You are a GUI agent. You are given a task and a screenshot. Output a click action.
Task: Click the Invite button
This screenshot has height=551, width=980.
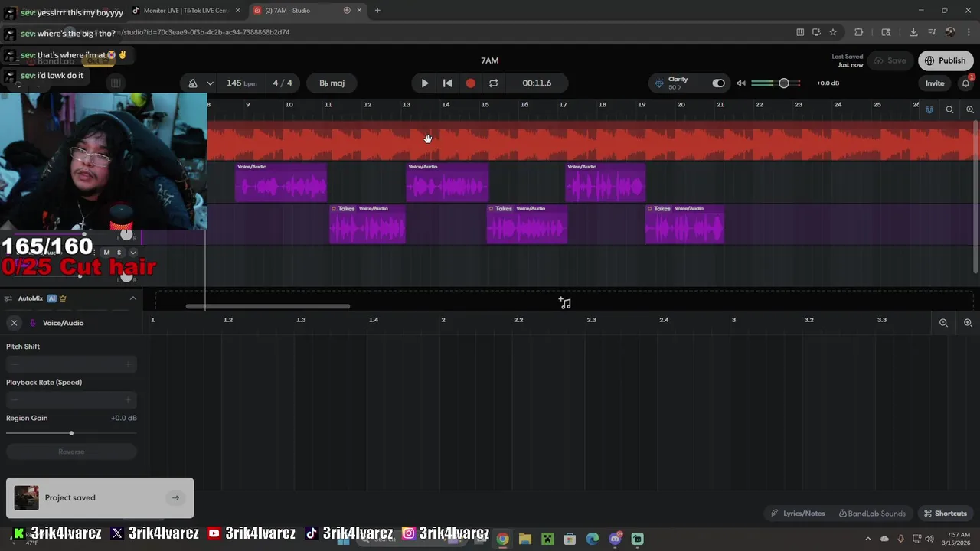pyautogui.click(x=935, y=83)
